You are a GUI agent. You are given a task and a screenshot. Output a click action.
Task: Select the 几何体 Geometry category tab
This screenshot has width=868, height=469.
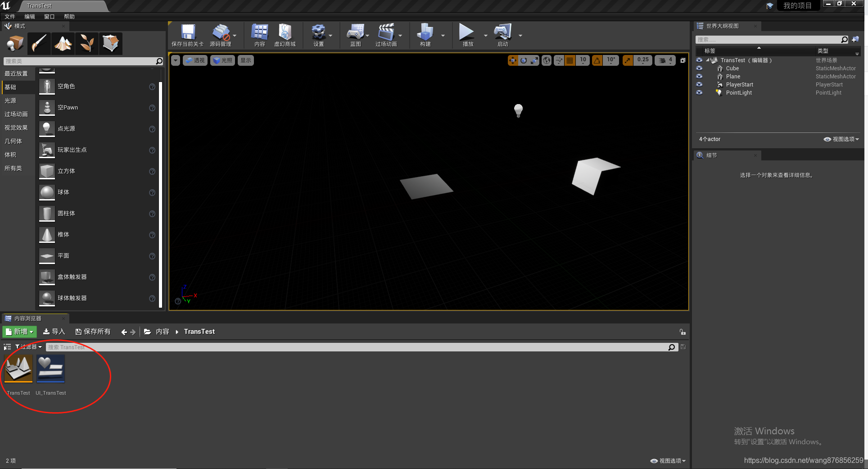(18, 141)
